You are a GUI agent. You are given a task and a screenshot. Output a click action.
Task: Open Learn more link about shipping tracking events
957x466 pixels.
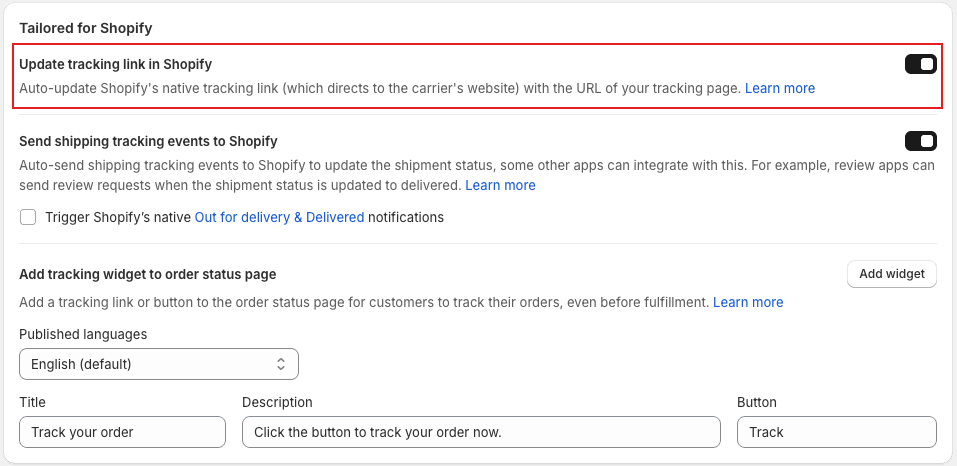[x=500, y=185]
